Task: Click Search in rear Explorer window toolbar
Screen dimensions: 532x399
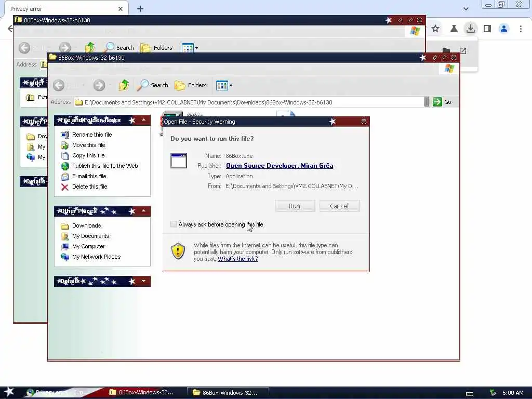Action: 118,48
